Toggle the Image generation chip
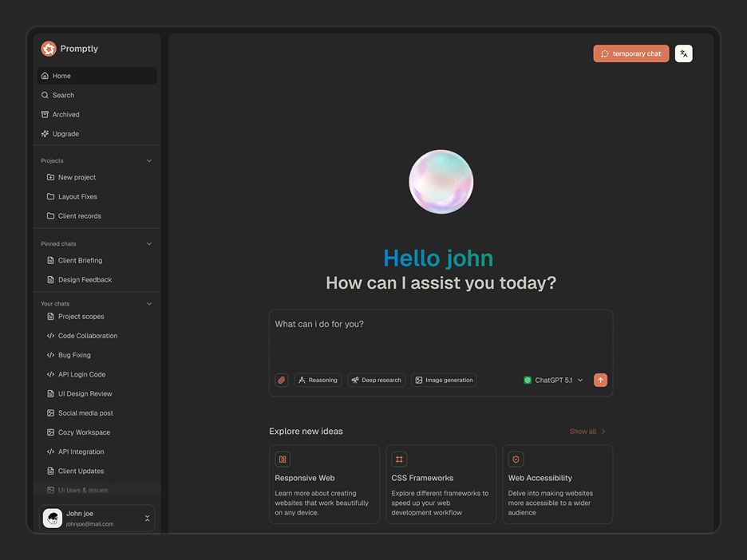 pyautogui.click(x=444, y=380)
